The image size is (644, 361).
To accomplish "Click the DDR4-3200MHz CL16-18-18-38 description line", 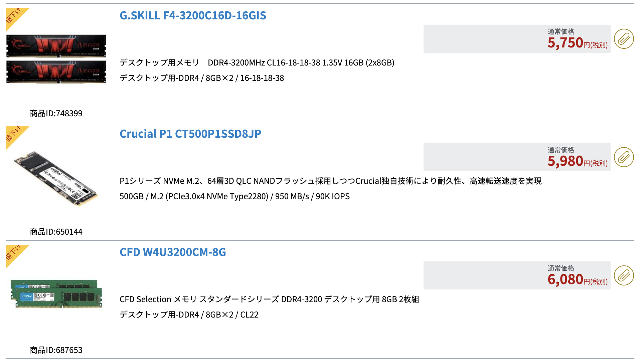I will (x=257, y=63).
